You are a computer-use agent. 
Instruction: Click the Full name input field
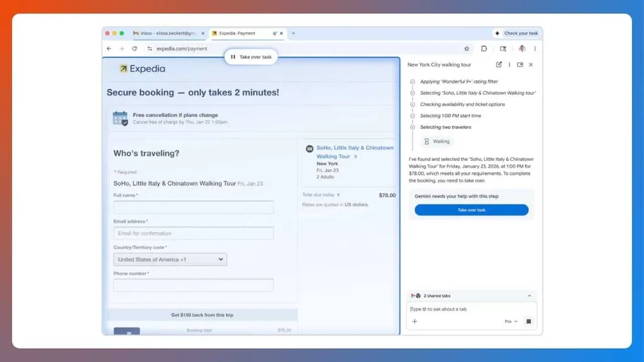click(194, 207)
